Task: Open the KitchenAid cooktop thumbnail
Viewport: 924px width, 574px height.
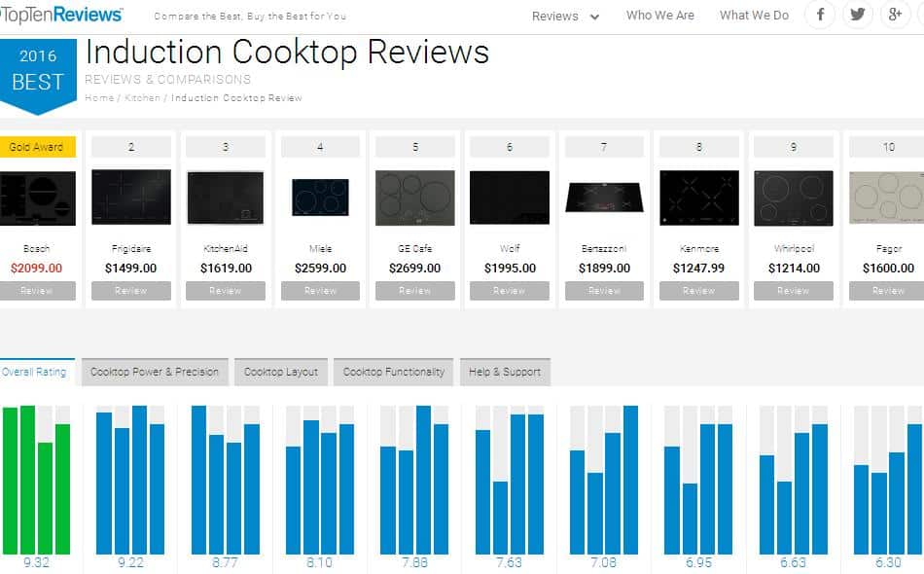Action: (x=225, y=197)
